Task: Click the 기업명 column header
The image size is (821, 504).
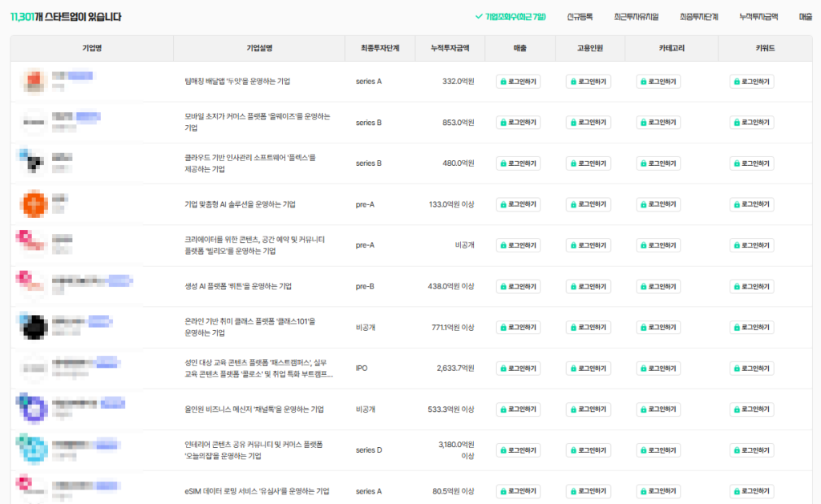Action: [92, 48]
